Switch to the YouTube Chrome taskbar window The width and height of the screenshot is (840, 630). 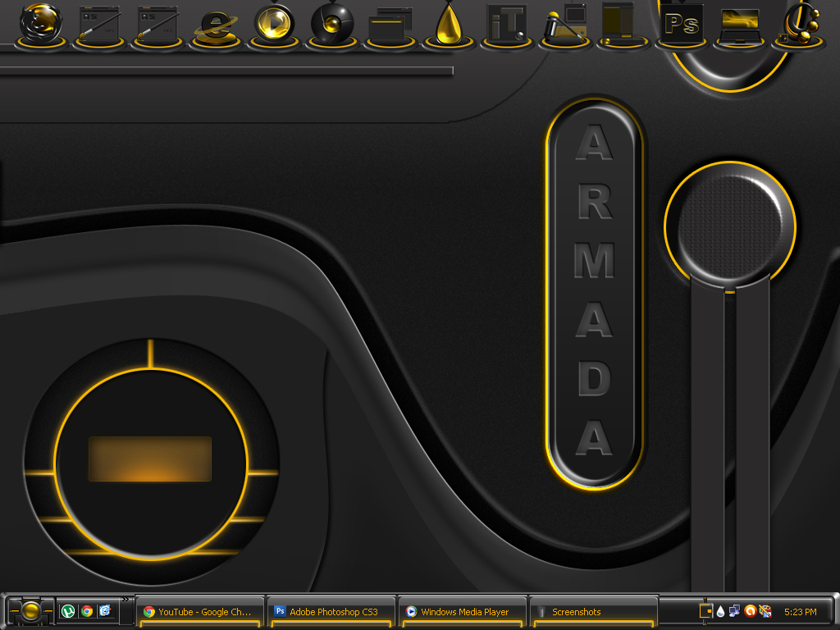point(199,611)
